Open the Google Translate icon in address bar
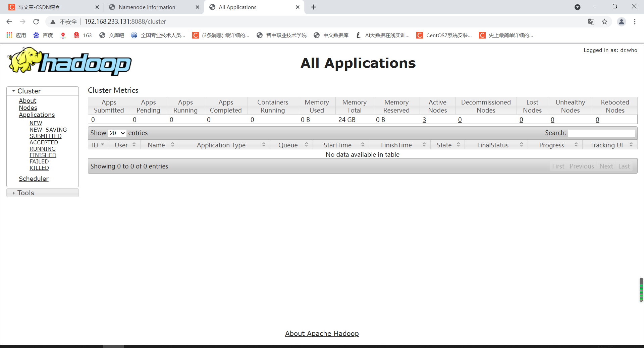The image size is (644, 348). (591, 21)
